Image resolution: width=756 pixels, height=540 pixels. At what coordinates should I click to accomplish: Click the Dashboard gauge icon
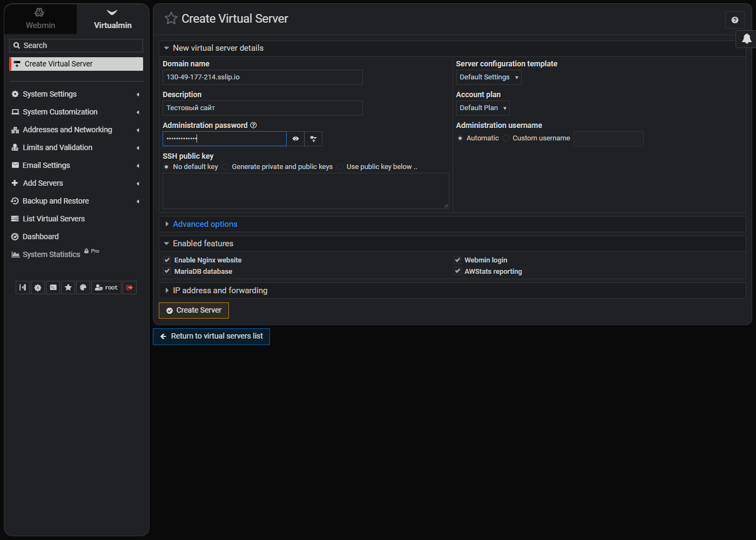click(15, 237)
